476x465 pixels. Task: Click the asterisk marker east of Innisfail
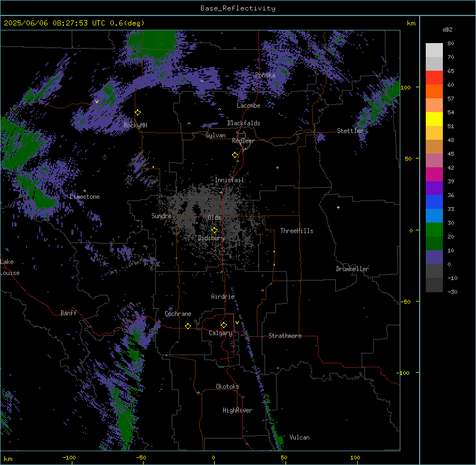point(277,167)
